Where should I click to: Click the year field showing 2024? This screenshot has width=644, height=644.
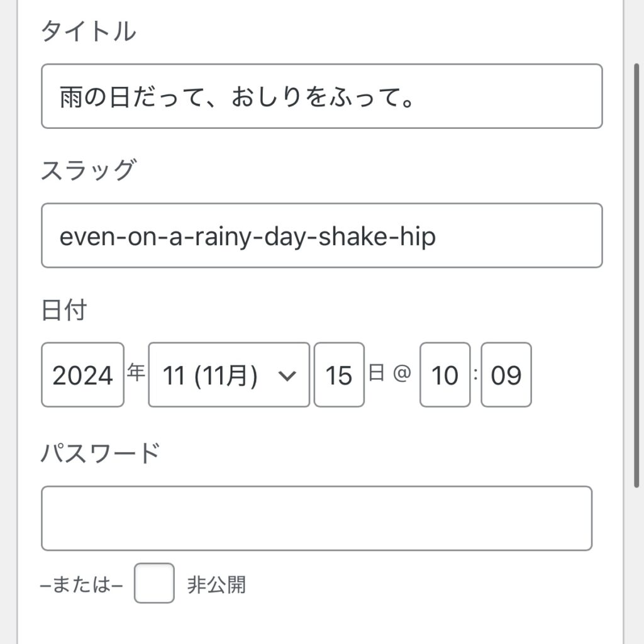pos(82,375)
